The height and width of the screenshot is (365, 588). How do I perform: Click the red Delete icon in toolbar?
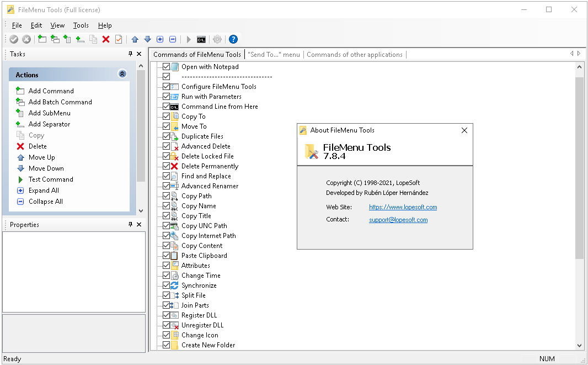pos(106,39)
